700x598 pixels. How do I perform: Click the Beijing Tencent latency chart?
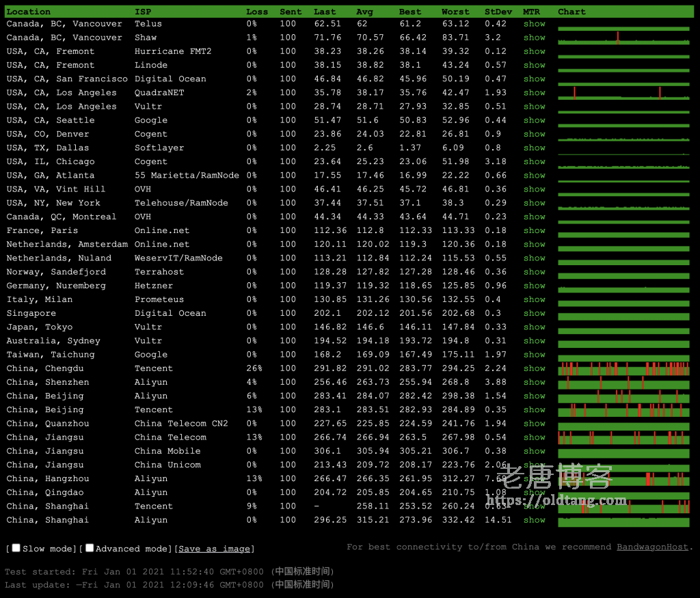point(623,410)
